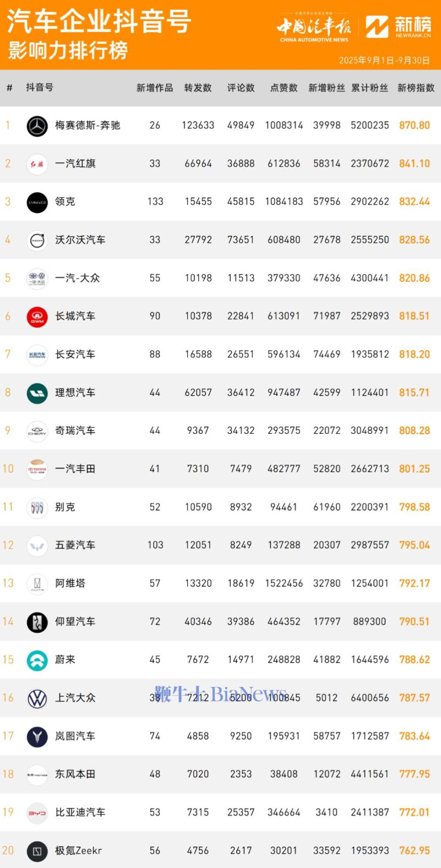This screenshot has width=441, height=868.
Task: Click the date range 2025年9月1日-9月30日
Action: pyautogui.click(x=385, y=60)
